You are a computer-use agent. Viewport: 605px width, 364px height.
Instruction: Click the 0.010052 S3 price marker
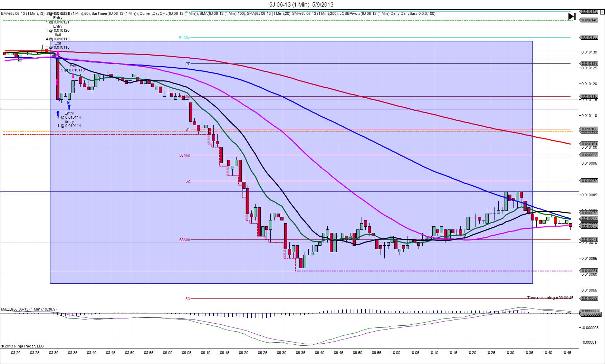click(589, 298)
